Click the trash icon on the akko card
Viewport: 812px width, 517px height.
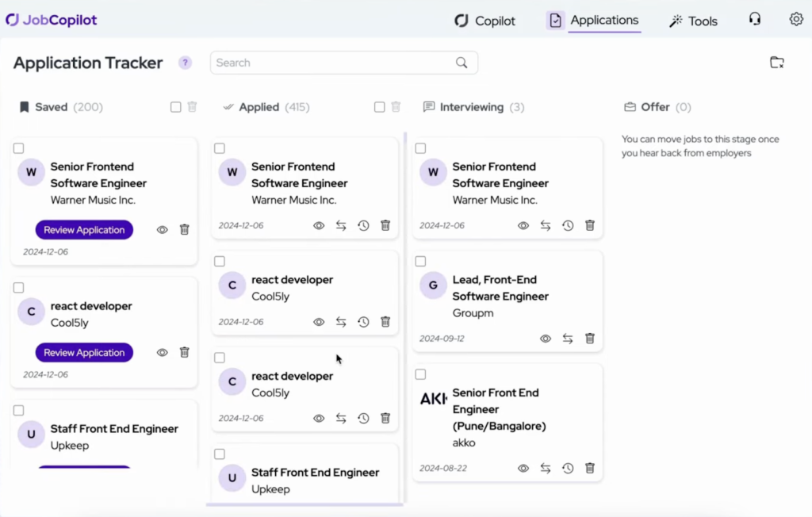(x=590, y=468)
